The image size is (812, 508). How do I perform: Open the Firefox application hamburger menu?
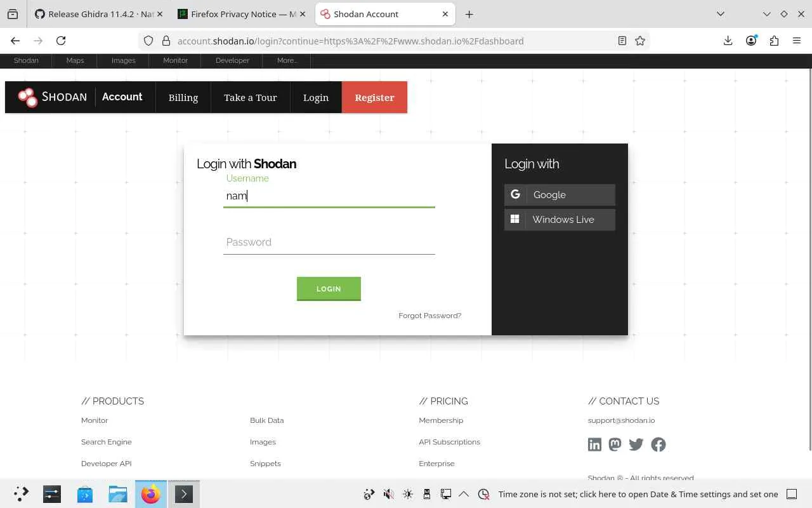pyautogui.click(x=797, y=41)
